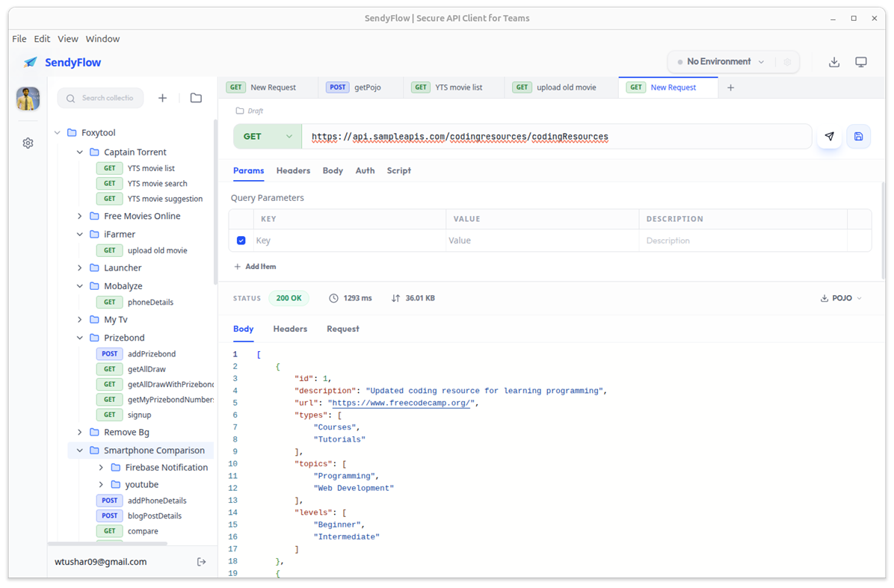The width and height of the screenshot is (894, 588).
Task: Collapse the Captain Torrent folder
Action: (80, 152)
